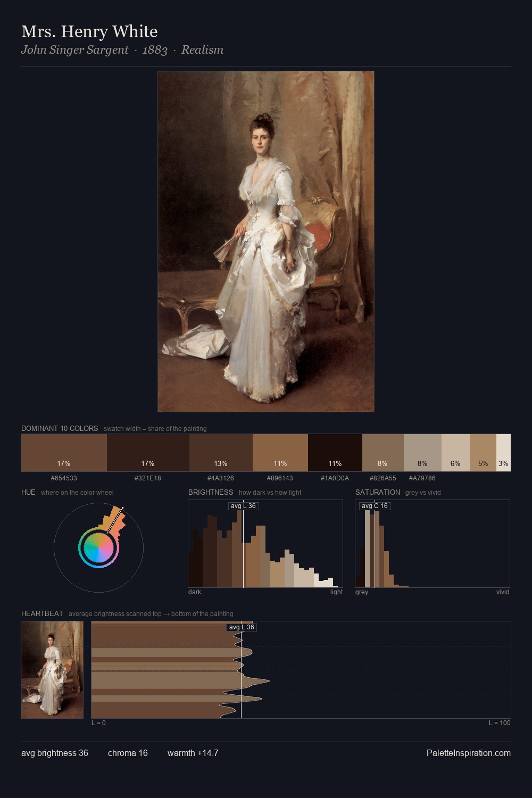This screenshot has width=532, height=798.
Task: Click the Mrs. Henry White title
Action: [89, 31]
